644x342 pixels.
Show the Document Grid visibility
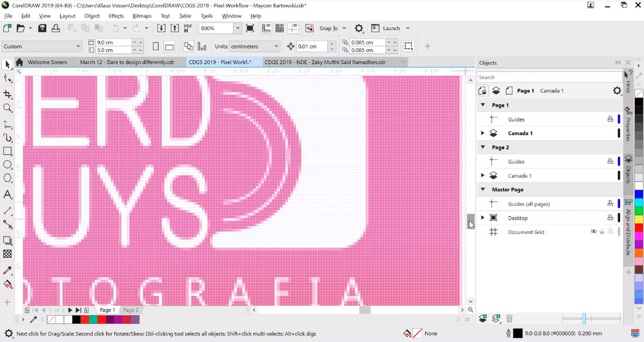593,232
